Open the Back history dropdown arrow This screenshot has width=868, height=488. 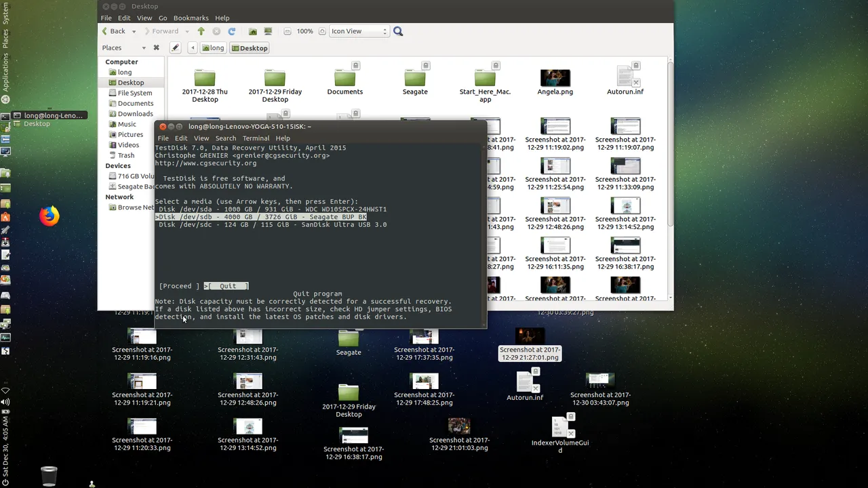134,31
